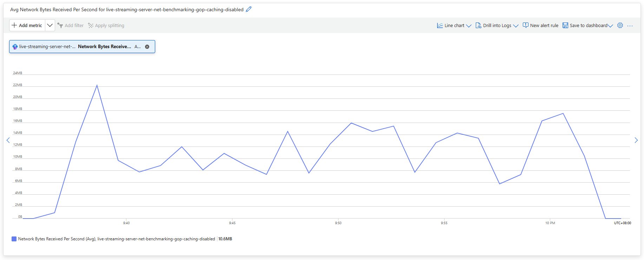Screen dimensions: 644x260
Task: Click the legend color swatch
Action: [14, 239]
